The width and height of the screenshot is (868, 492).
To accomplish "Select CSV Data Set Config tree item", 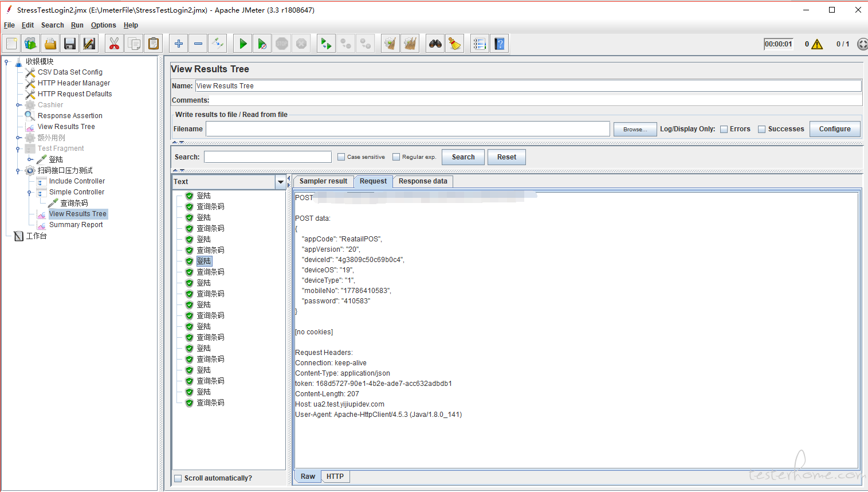I will [70, 72].
